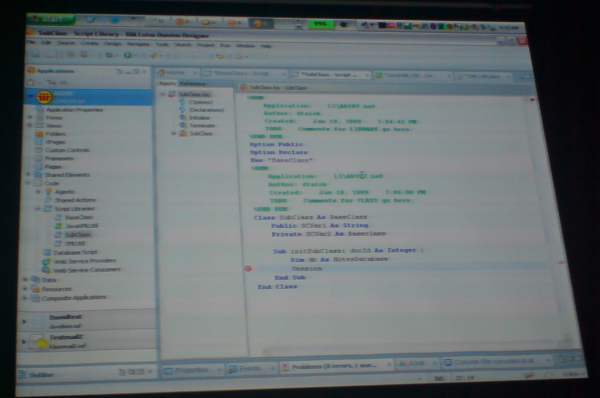Click the Applications panel header icon
600x398 pixels.
click(x=31, y=70)
